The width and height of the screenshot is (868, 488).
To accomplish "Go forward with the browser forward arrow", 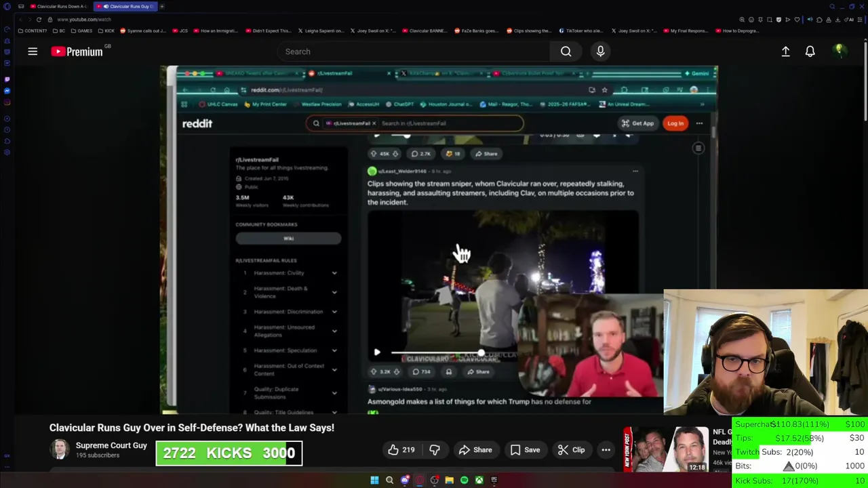I will click(29, 20).
